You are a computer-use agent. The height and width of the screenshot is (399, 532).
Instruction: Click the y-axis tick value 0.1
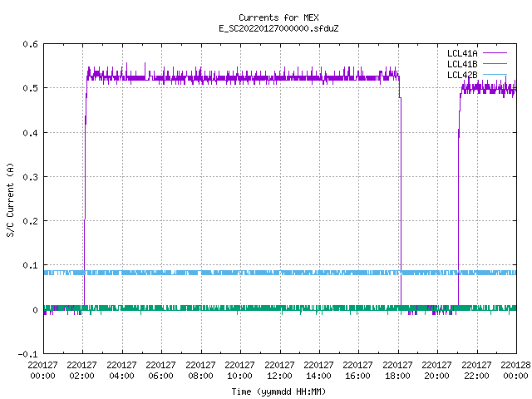(30, 265)
